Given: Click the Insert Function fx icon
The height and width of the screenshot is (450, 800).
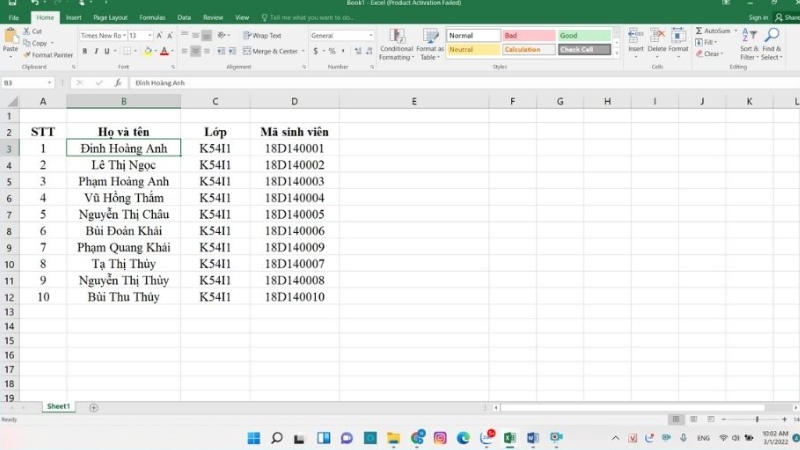Looking at the screenshot, I should pyautogui.click(x=117, y=83).
